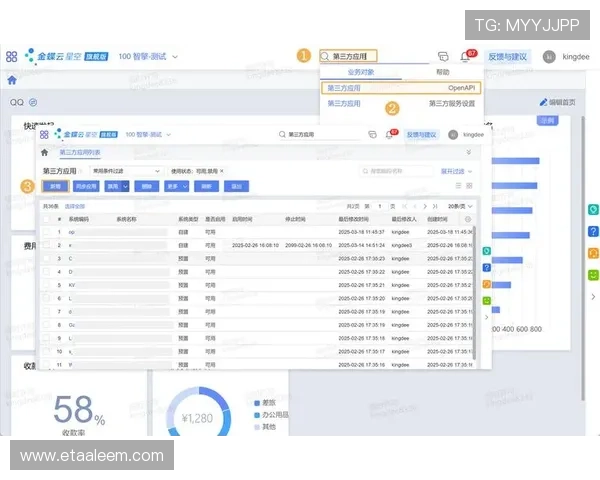
Task: Click the message icon in the list window header
Action: (372, 134)
